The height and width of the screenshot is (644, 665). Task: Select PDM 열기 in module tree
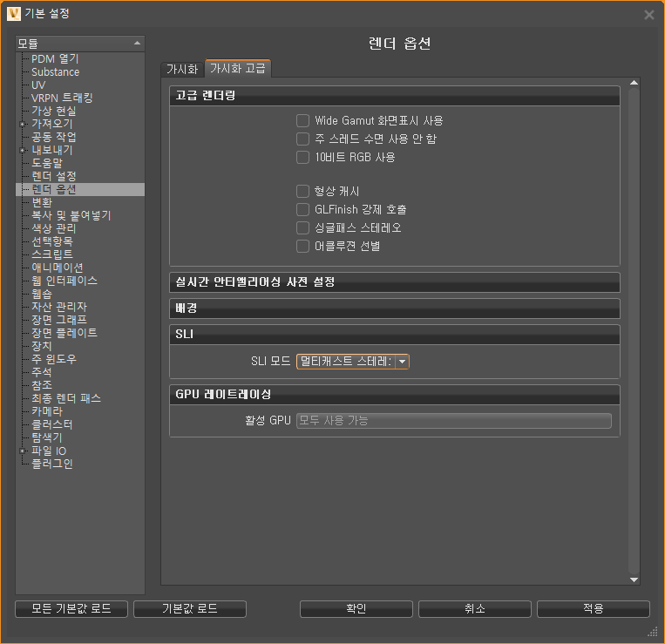[55, 58]
